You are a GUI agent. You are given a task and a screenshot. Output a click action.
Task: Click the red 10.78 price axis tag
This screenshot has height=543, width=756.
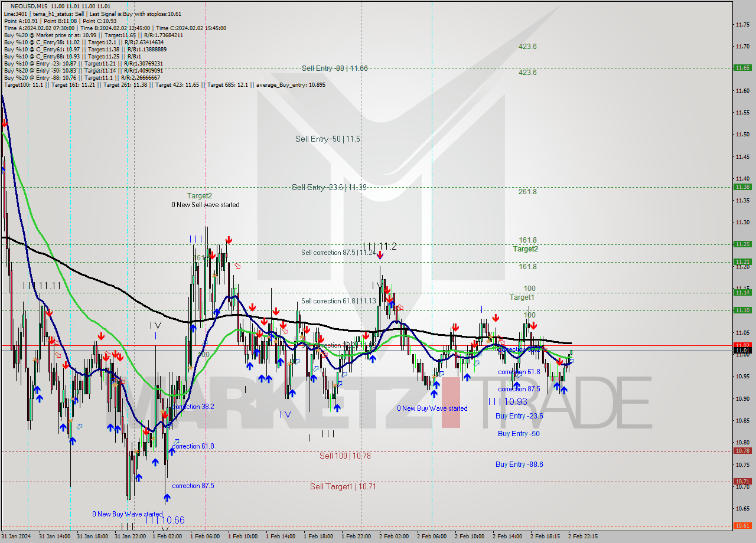[742, 450]
